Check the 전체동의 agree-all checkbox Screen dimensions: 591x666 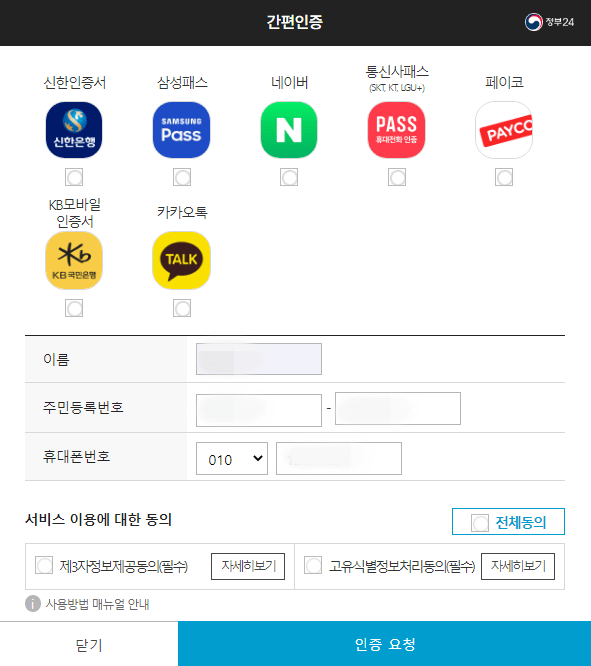coord(480,523)
